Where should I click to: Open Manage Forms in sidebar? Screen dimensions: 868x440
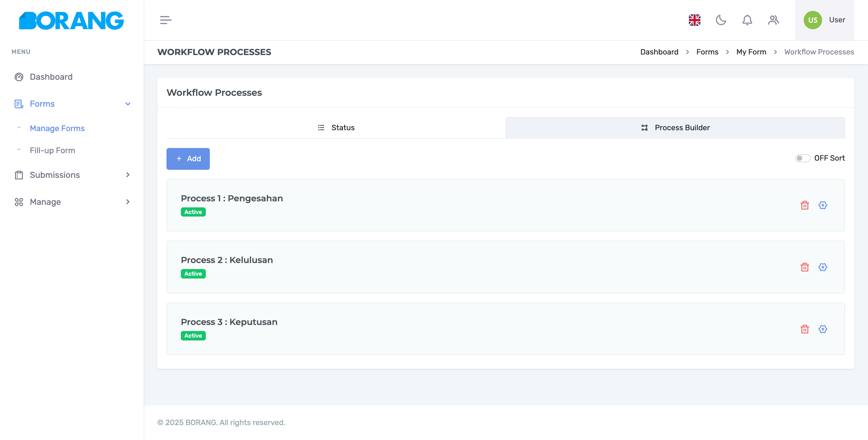click(57, 128)
